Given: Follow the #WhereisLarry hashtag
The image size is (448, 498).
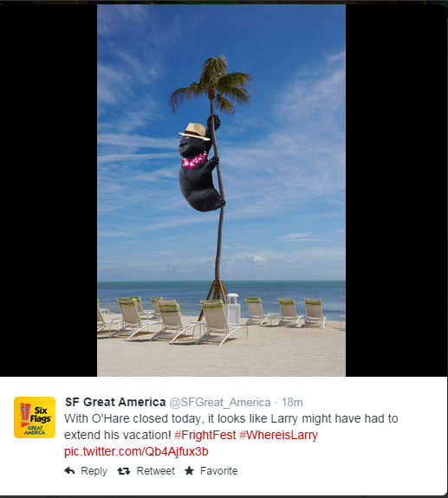Looking at the screenshot, I should (x=278, y=435).
